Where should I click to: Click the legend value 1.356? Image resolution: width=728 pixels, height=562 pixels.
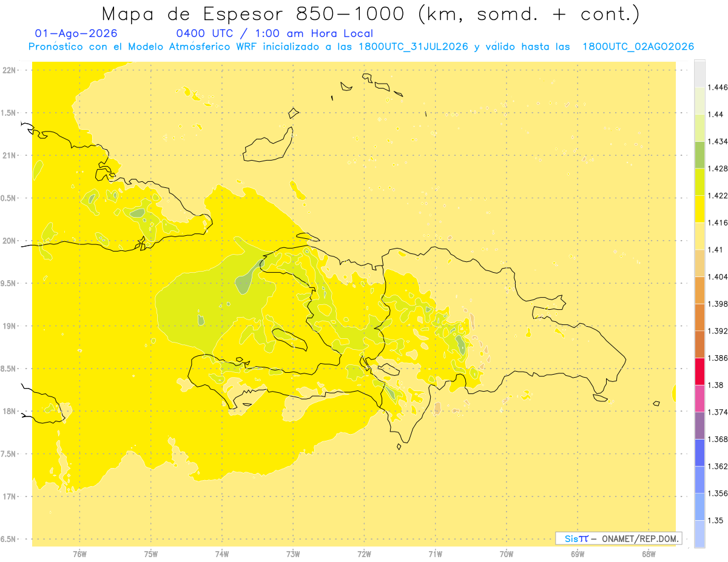pyautogui.click(x=719, y=493)
